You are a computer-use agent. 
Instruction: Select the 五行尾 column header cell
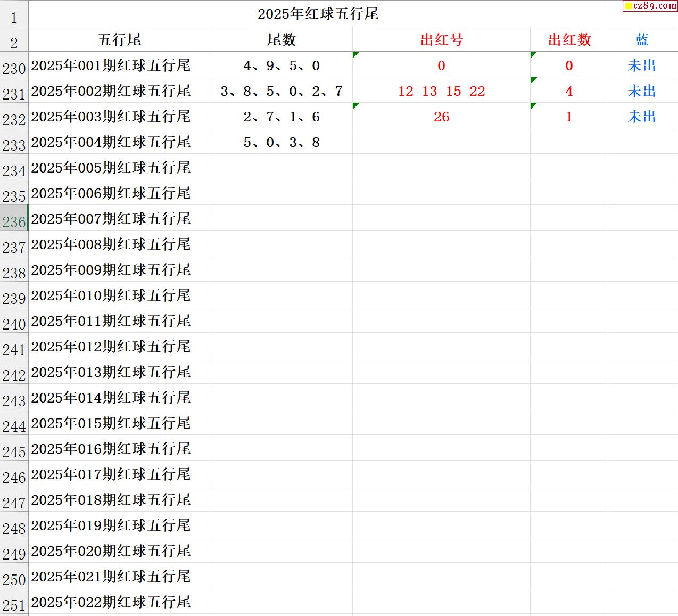point(119,39)
